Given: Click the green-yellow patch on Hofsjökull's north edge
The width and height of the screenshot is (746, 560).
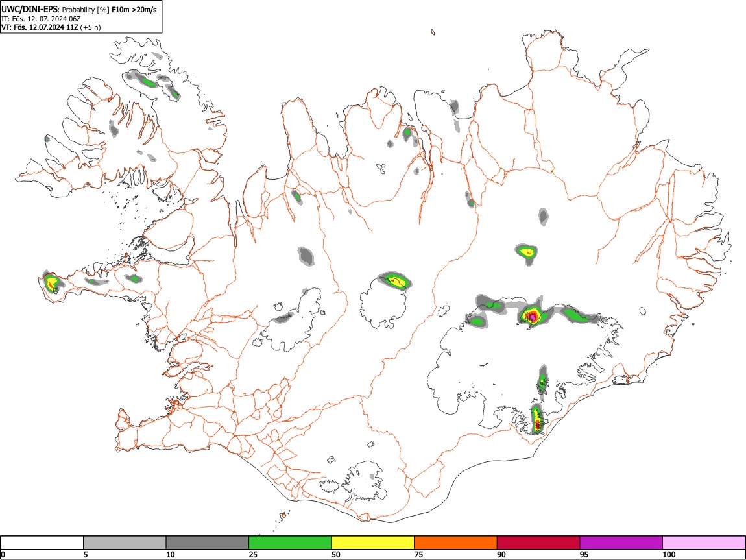Looking at the screenshot, I should pyautogui.click(x=395, y=281).
